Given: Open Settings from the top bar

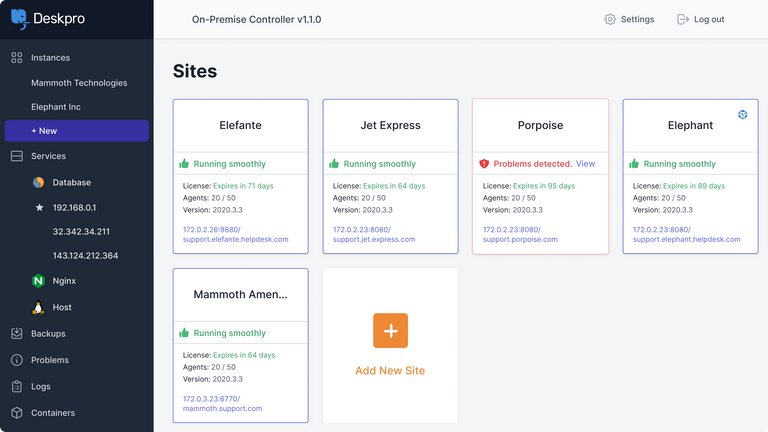Looking at the screenshot, I should coord(629,19).
